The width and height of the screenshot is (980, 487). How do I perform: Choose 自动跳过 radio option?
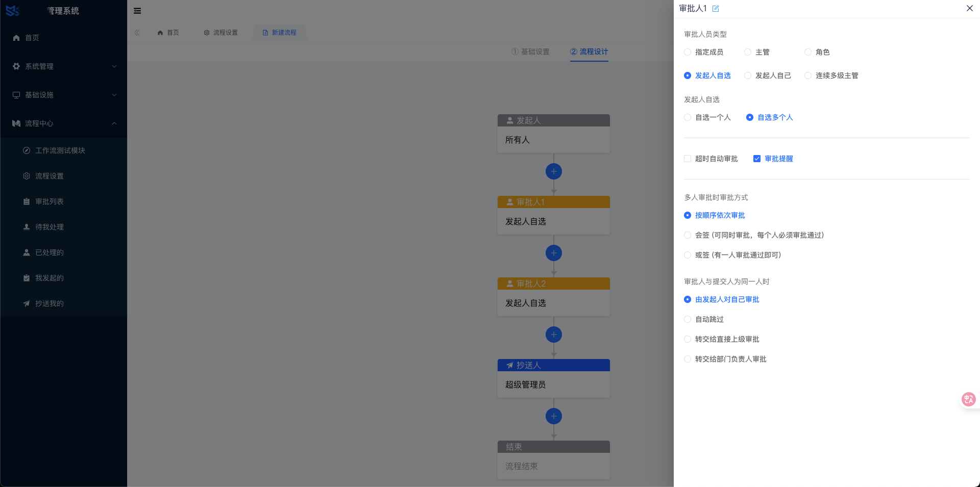688,319
